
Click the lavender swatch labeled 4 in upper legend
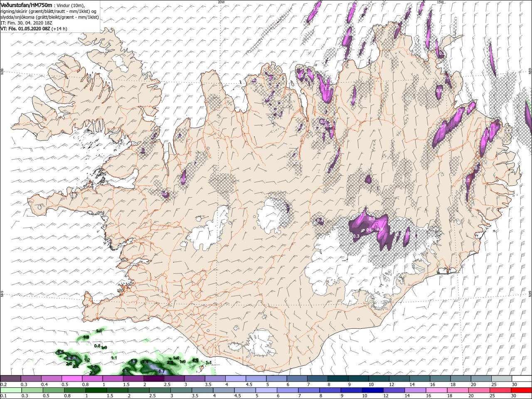235,379
